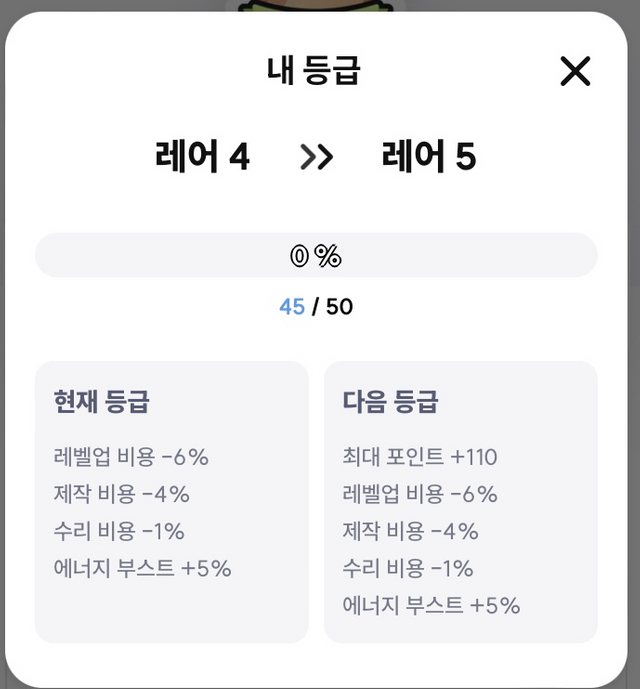
Task: Click 에너지 부스트 +5% in current grade card
Action: tap(142, 568)
